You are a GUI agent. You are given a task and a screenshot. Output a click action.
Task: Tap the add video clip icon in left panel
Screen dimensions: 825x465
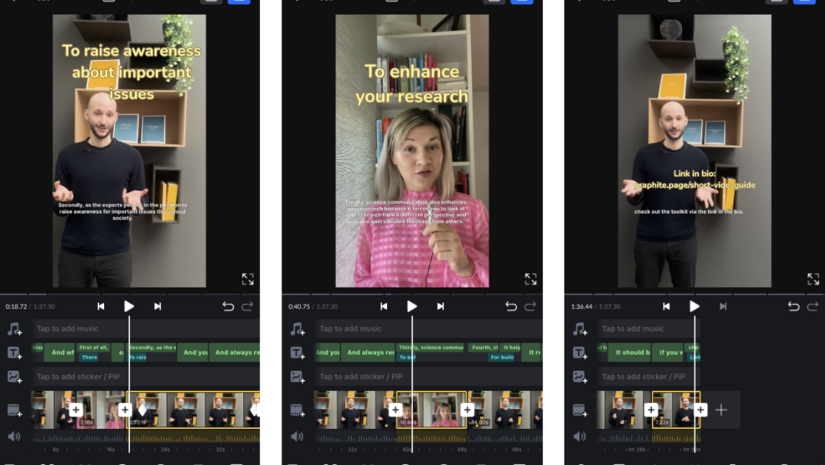(14, 410)
